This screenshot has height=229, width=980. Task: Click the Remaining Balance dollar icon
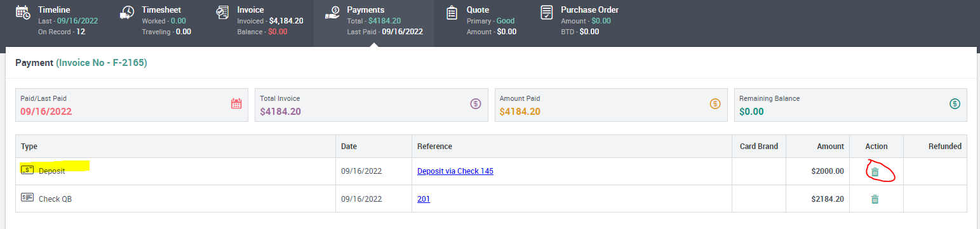point(955,104)
